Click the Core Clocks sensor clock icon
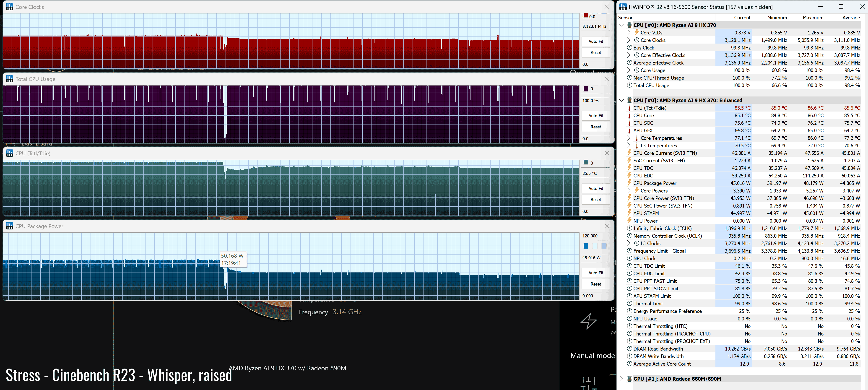This screenshot has height=390, width=868. [637, 40]
